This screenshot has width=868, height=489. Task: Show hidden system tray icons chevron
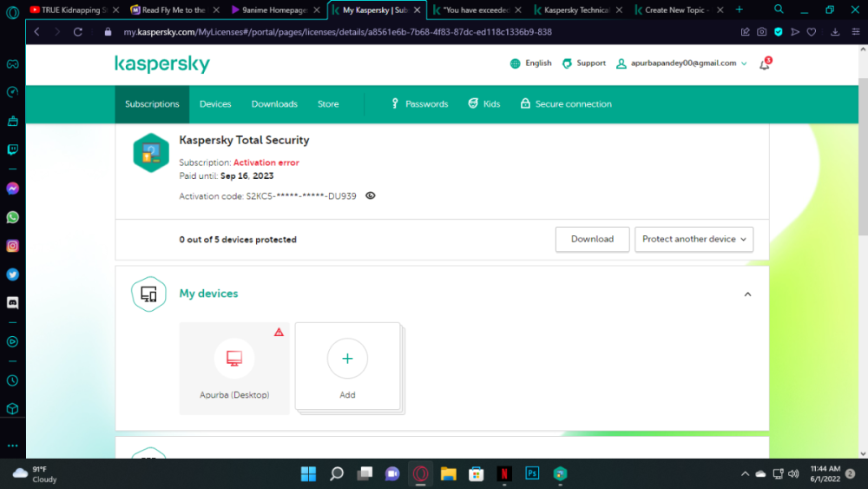click(x=745, y=474)
